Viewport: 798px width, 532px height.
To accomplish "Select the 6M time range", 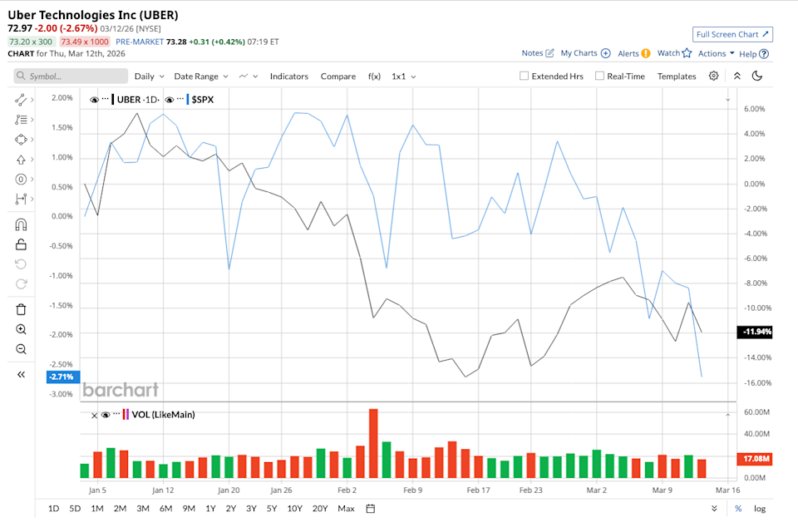I will click(x=165, y=508).
